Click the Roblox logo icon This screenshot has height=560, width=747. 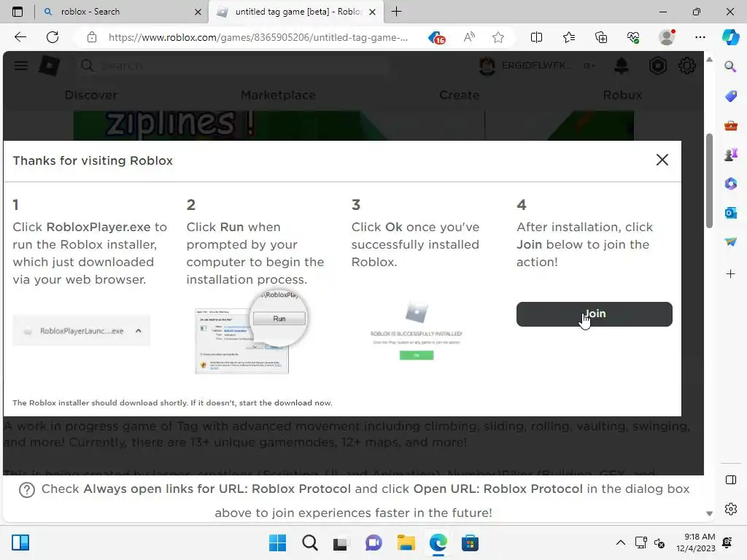click(49, 66)
